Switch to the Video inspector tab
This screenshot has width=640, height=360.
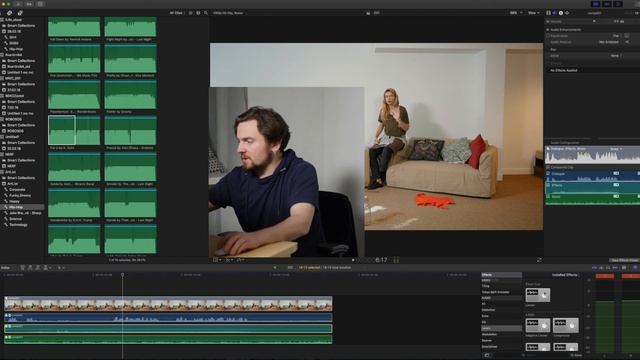(548, 13)
